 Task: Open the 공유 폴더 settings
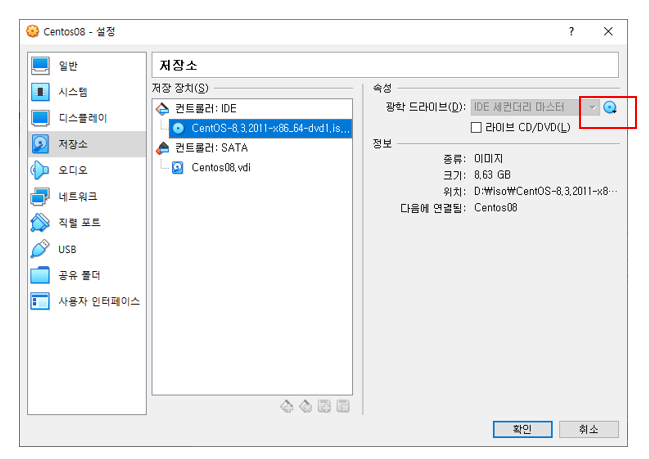[x=87, y=275]
